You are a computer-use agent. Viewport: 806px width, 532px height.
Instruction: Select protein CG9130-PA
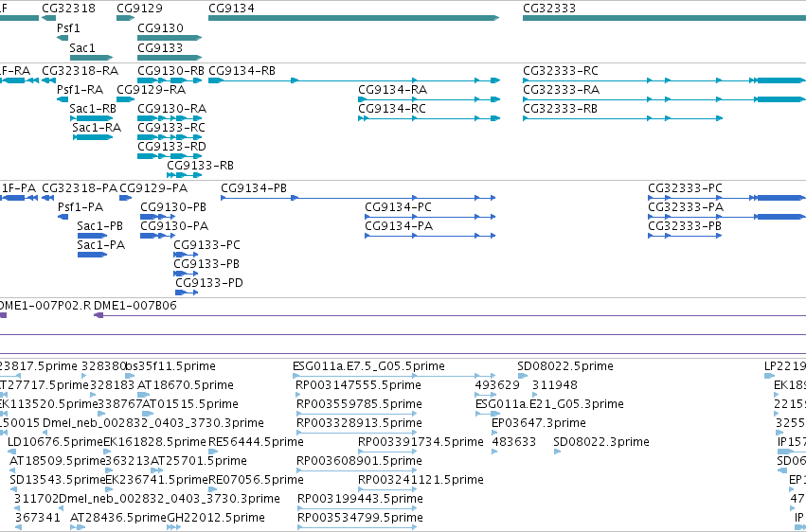pos(158,237)
